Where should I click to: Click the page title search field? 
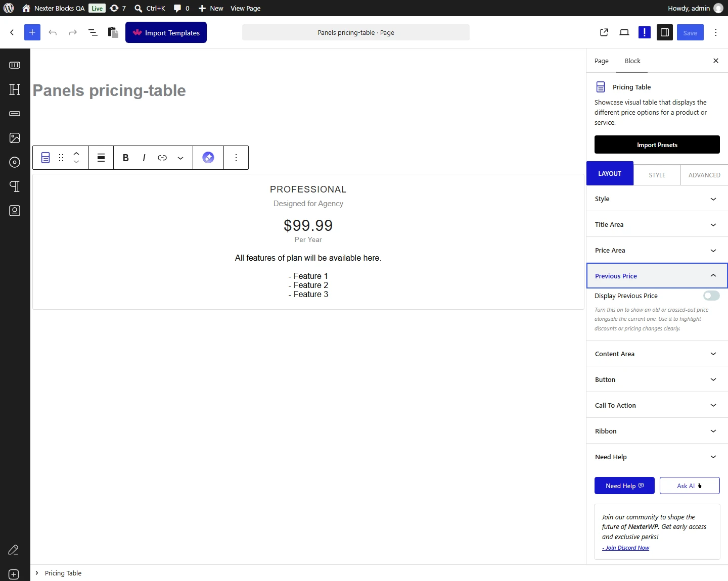click(x=356, y=32)
